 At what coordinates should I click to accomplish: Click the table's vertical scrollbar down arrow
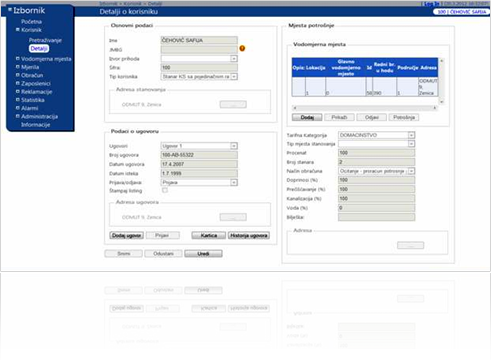click(442, 102)
